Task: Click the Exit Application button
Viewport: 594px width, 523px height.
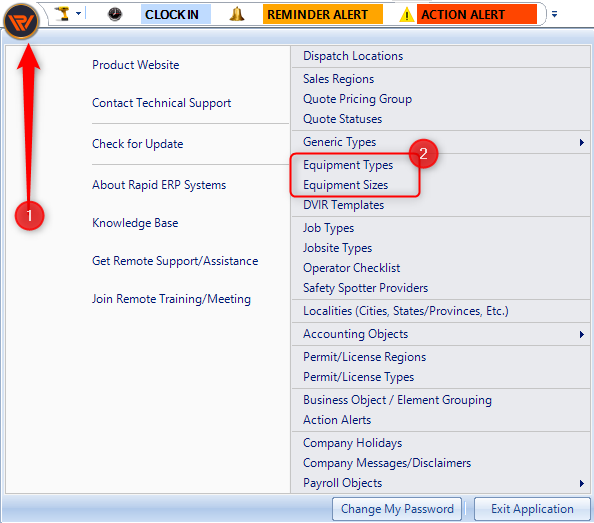Action: click(x=532, y=509)
